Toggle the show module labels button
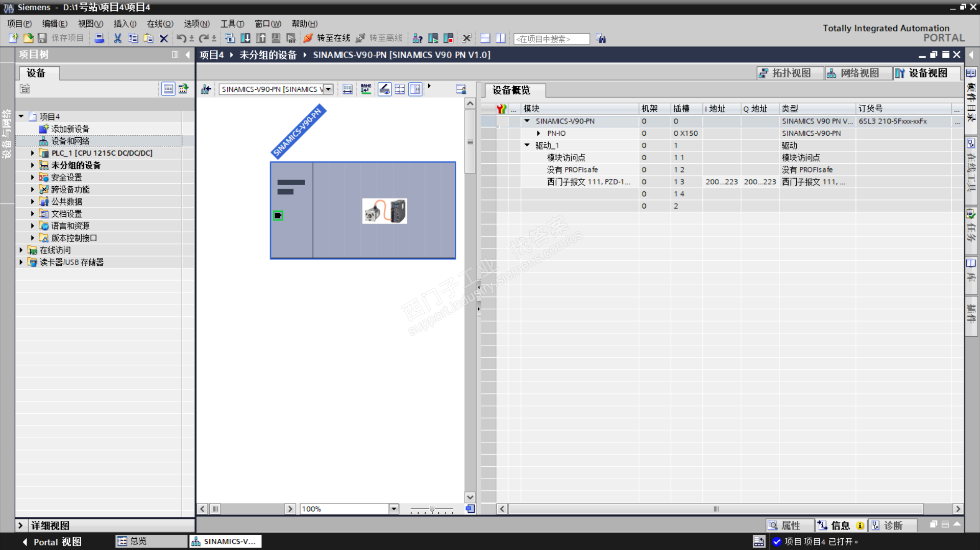980x550 pixels. [x=384, y=89]
